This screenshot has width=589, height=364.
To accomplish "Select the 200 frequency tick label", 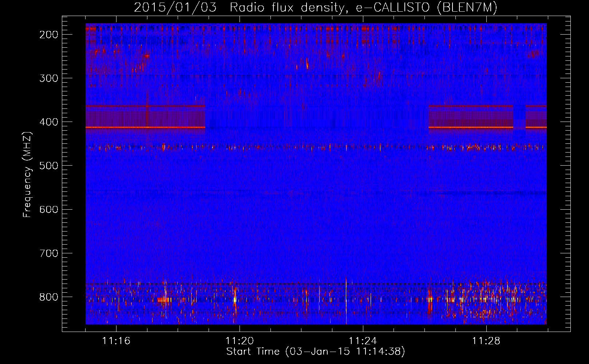I will point(49,35).
